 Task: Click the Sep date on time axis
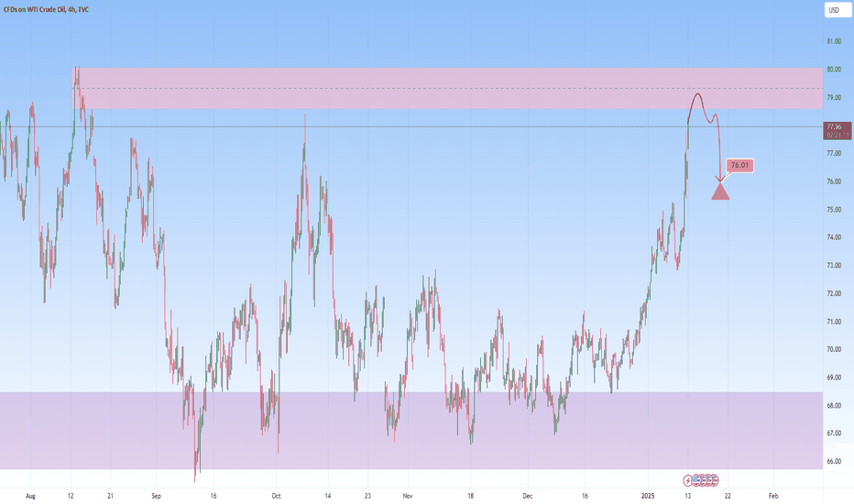click(x=157, y=496)
